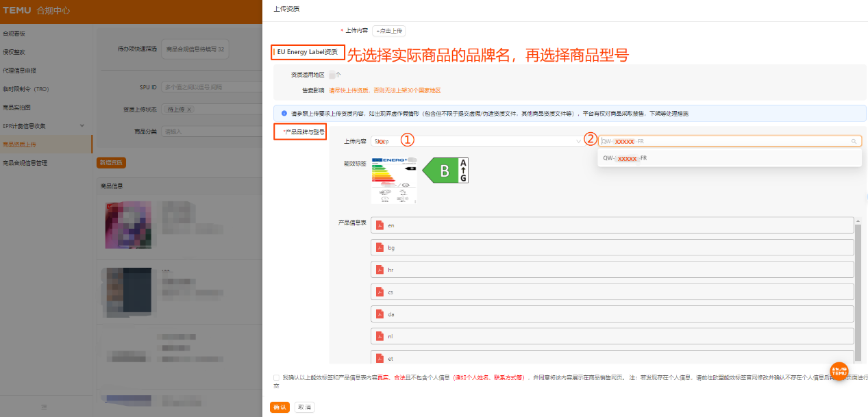Expand the EPR计费信息收集 menu chevron
The image size is (868, 417).
(82, 125)
